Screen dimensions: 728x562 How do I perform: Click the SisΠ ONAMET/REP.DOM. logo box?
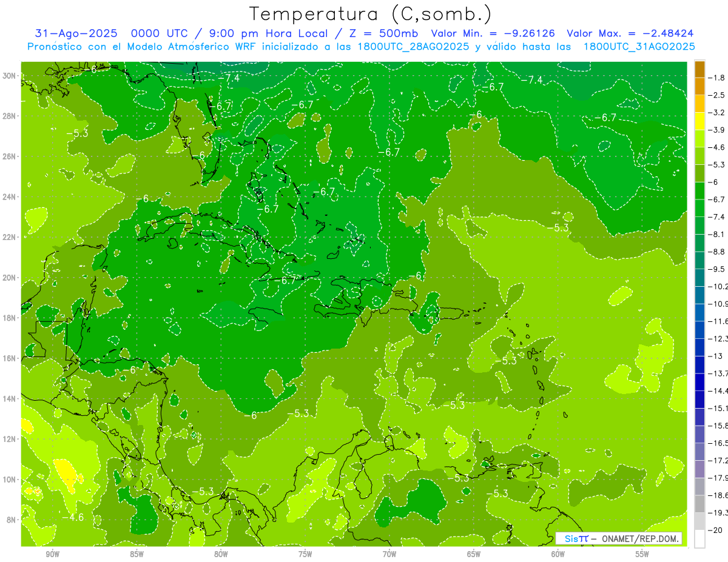619,538
